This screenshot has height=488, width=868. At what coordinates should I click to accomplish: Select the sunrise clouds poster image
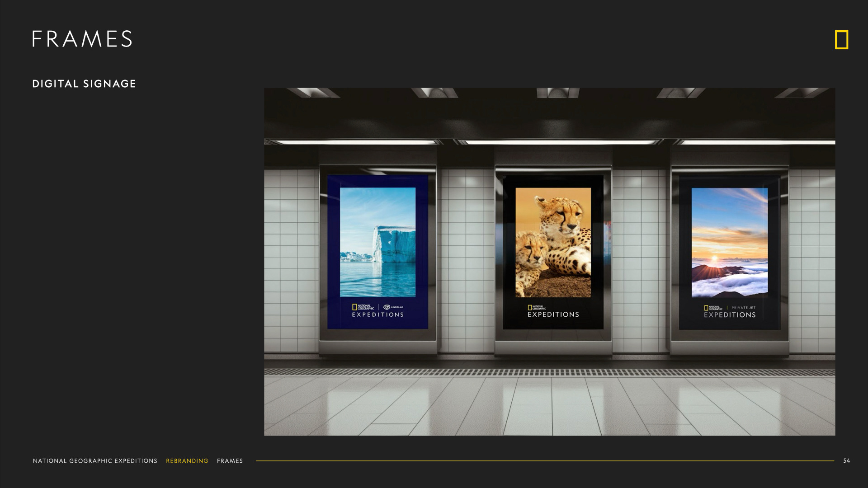729,242
